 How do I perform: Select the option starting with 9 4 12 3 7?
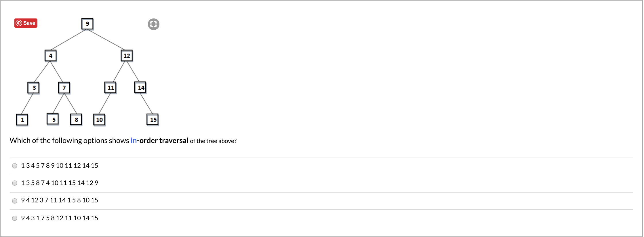pos(15,201)
